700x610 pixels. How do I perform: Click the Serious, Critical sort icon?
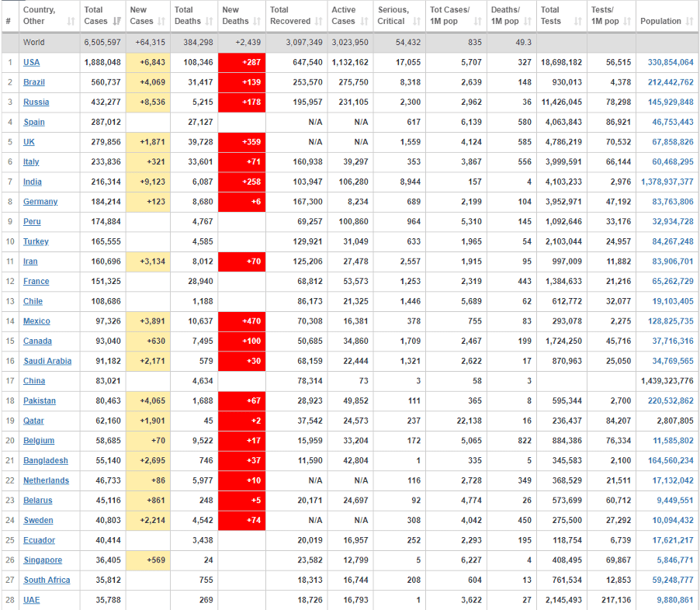(x=417, y=21)
